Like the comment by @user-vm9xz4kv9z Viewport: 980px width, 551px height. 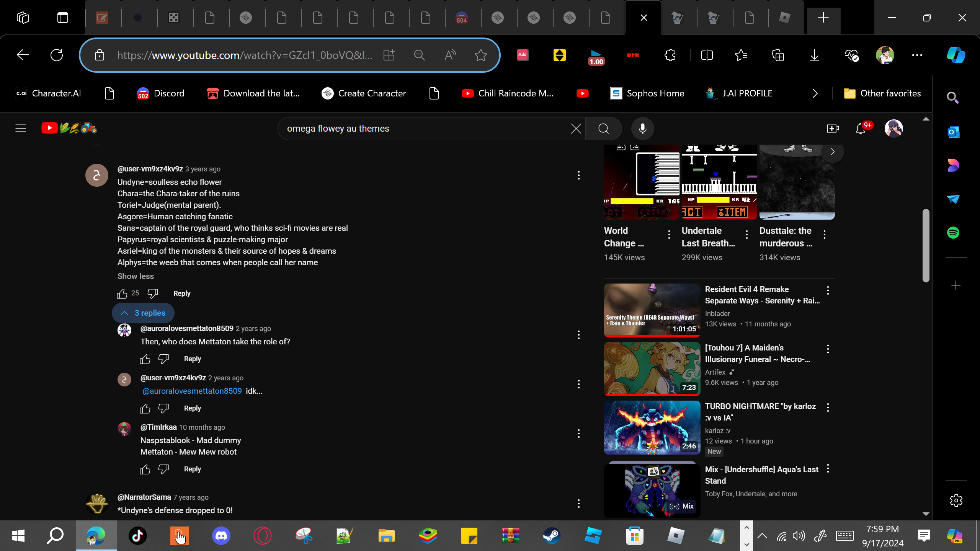coord(122,293)
